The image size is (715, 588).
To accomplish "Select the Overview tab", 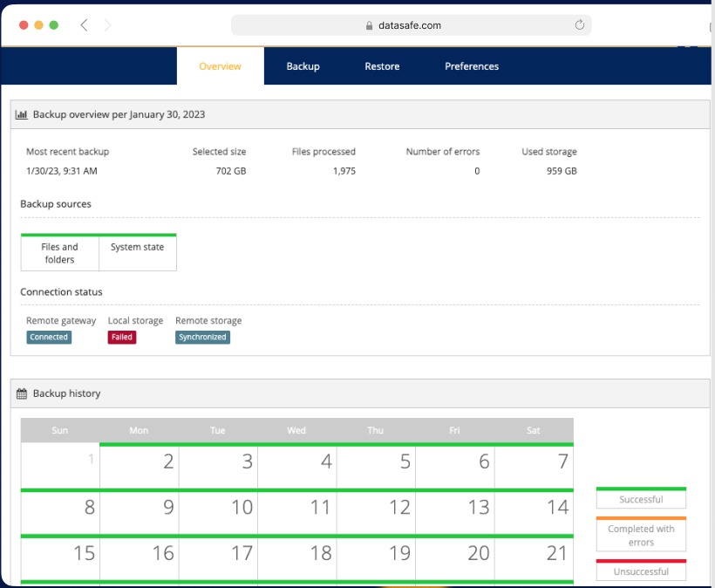I will (220, 65).
